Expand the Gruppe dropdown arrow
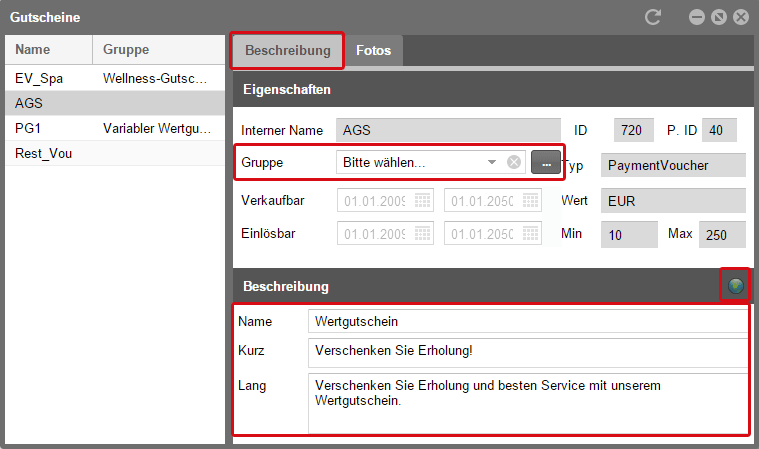Image resolution: width=759 pixels, height=449 pixels. [x=492, y=162]
